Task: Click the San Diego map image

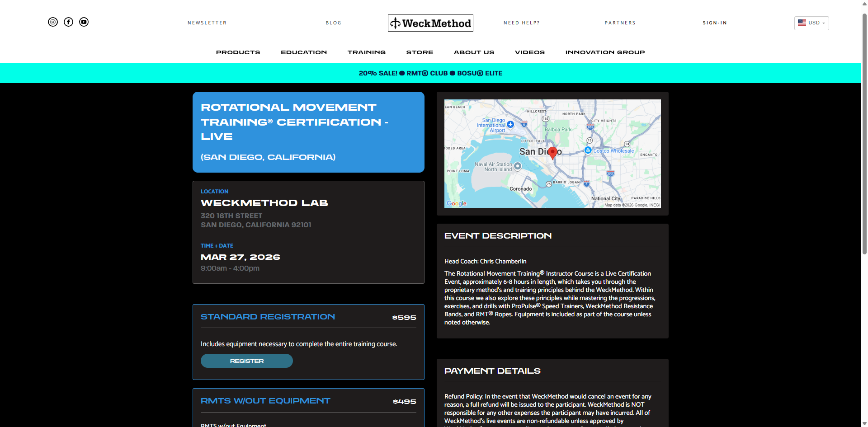Action: 552,154
